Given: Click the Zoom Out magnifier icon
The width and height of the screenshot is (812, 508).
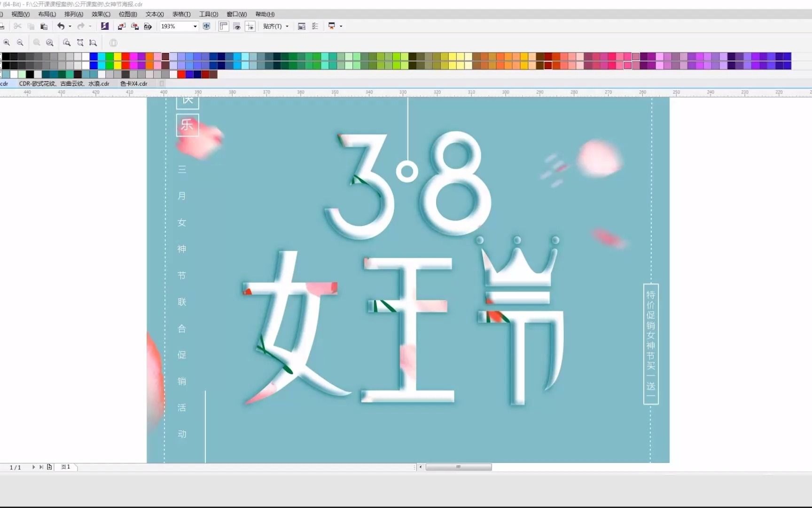Looking at the screenshot, I should pyautogui.click(x=20, y=43).
